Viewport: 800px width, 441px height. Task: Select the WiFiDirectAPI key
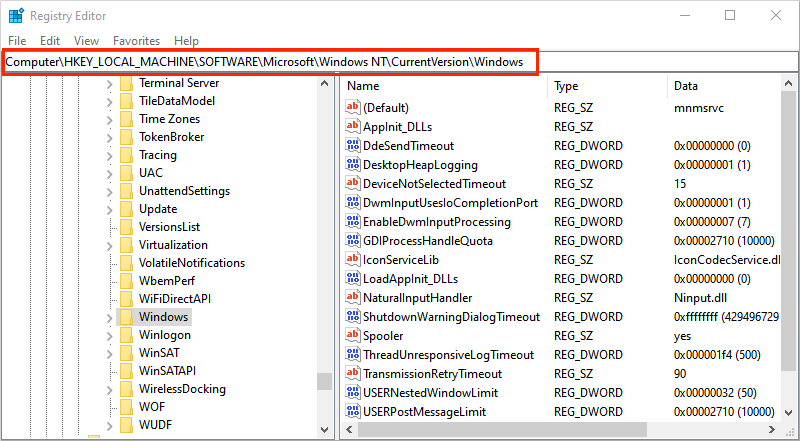175,299
